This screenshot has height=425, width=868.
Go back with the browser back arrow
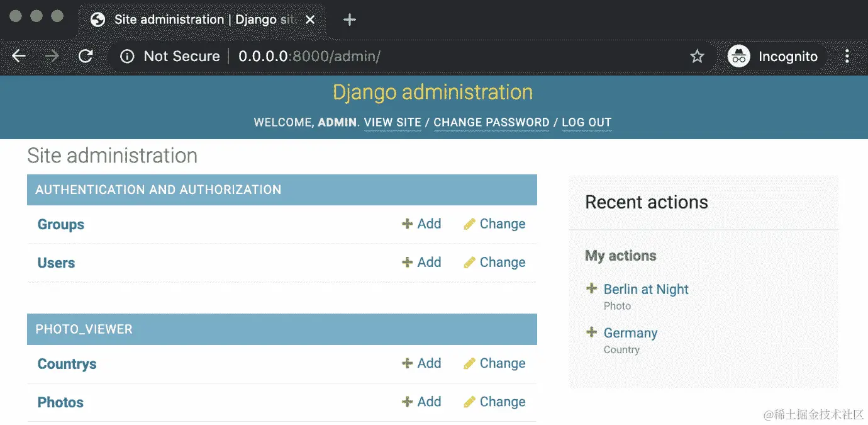[19, 56]
